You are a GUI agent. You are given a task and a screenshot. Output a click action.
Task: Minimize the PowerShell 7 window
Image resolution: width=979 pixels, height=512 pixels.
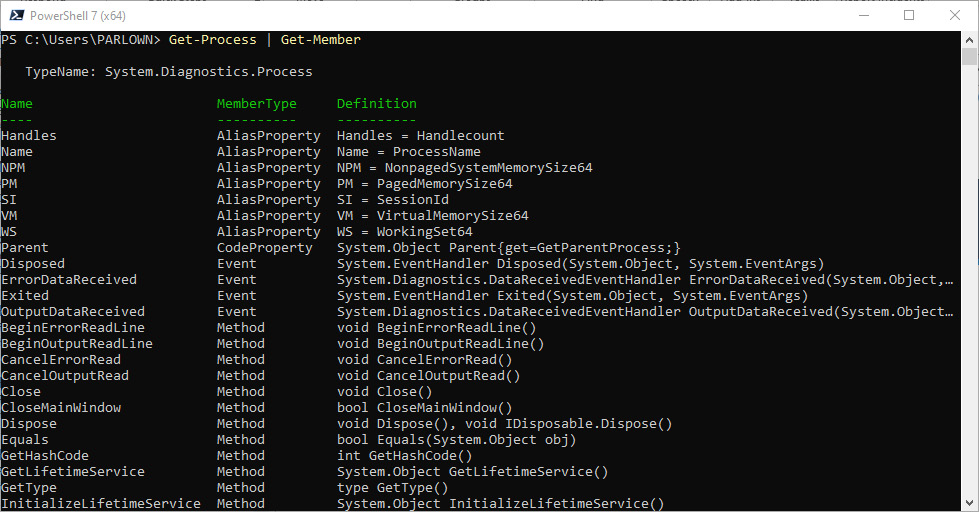point(864,16)
